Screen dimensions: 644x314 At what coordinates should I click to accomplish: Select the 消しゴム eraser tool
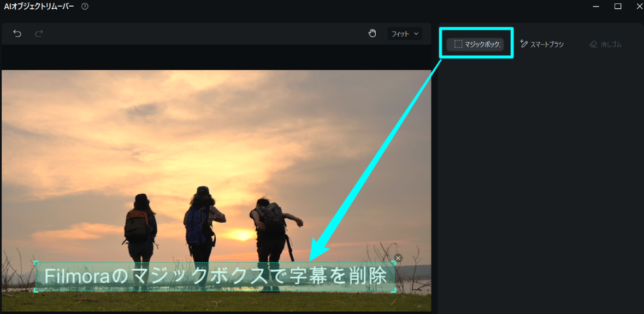(x=606, y=44)
